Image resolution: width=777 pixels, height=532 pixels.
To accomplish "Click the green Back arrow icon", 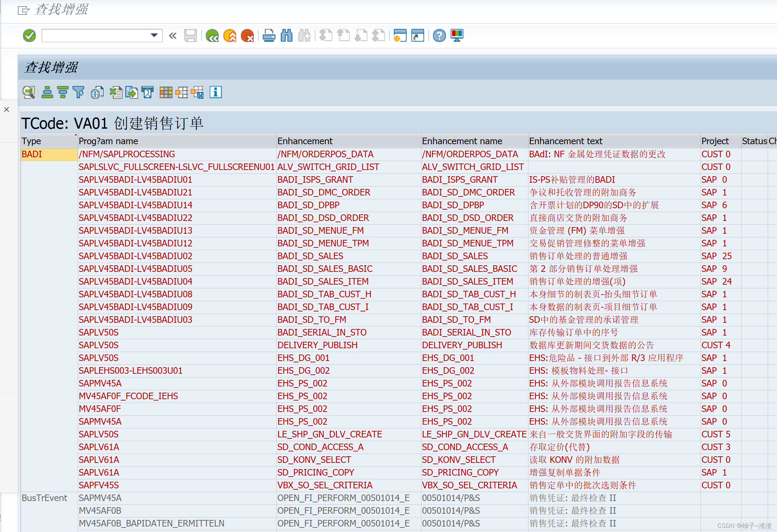I will pyautogui.click(x=212, y=35).
